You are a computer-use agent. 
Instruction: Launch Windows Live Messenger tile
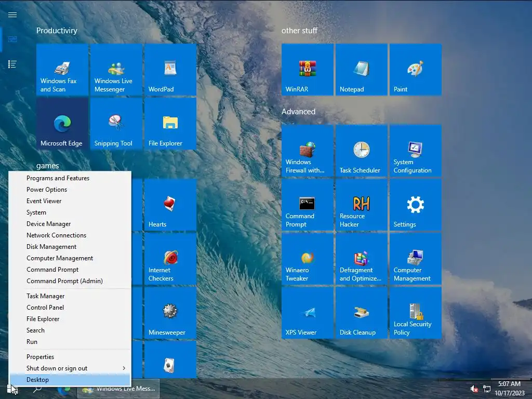pyautogui.click(x=116, y=70)
